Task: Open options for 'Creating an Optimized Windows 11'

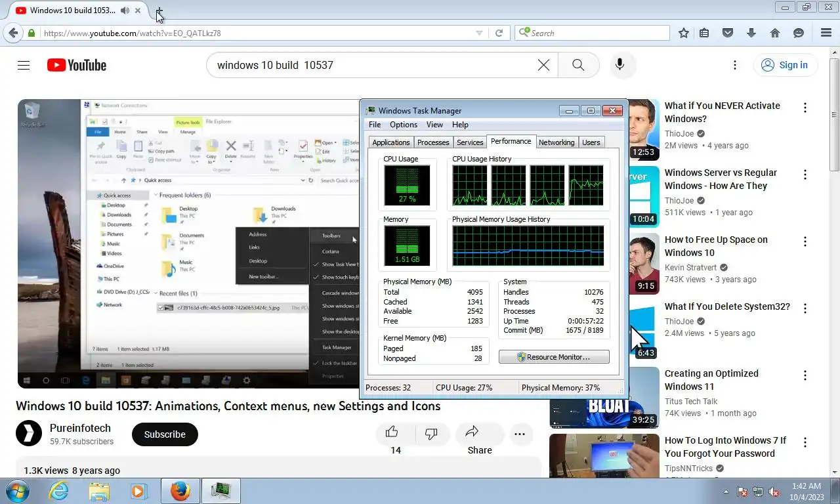Action: [805, 375]
